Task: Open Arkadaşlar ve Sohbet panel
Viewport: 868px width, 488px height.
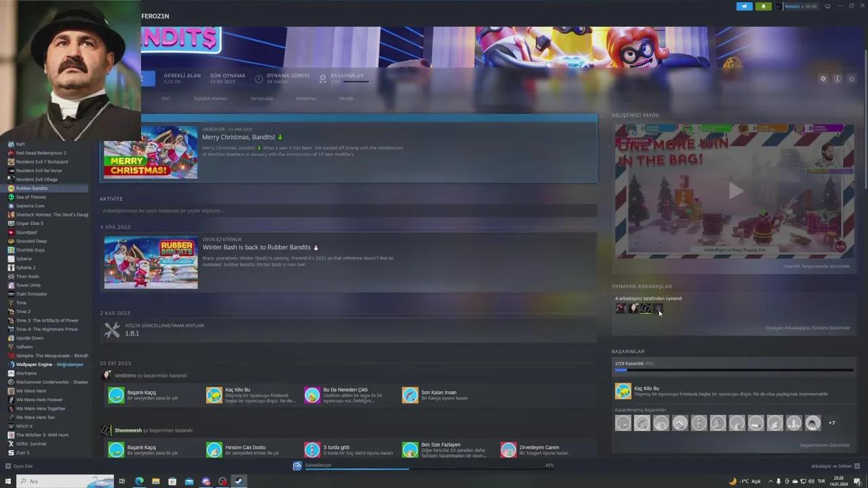Action: tap(834, 466)
